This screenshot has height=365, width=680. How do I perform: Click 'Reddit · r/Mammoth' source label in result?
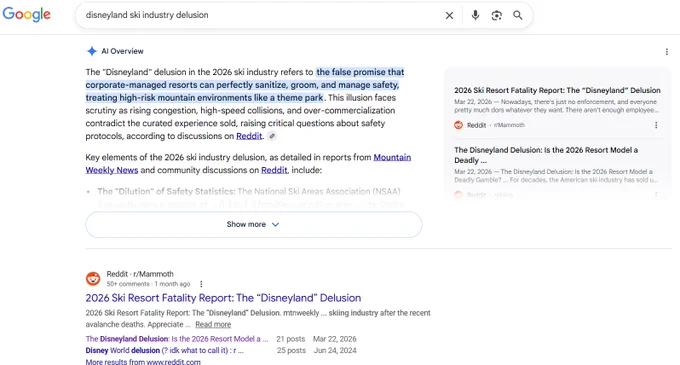pos(140,274)
